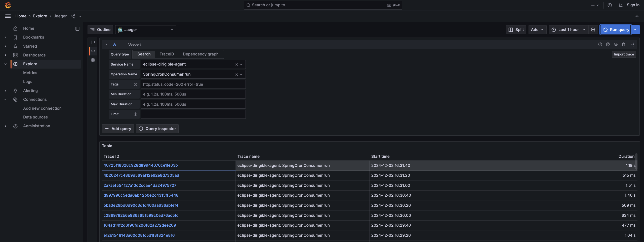Click the Grafana logo icon

coord(8,5)
